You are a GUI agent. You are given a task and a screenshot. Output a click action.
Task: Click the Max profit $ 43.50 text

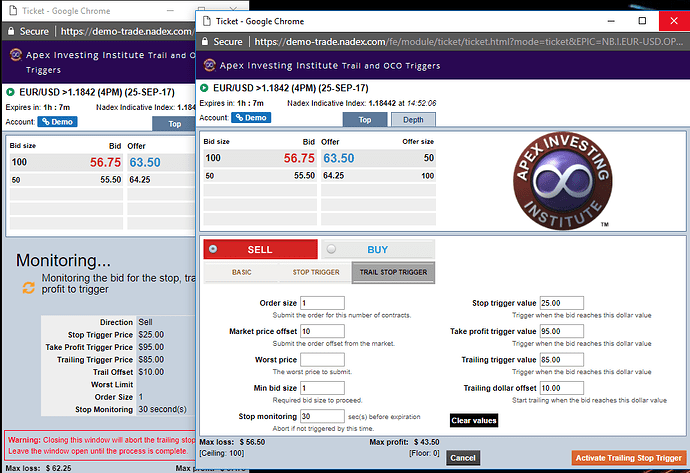point(404,442)
